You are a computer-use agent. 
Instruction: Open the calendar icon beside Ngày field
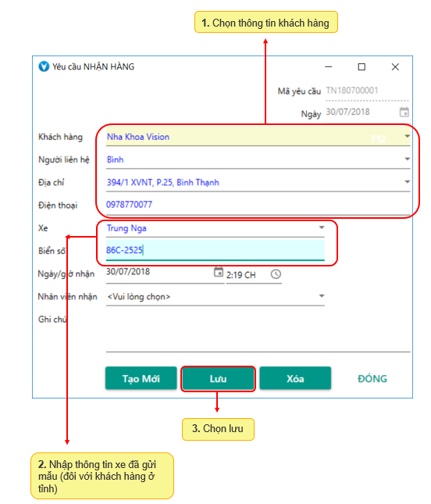(x=404, y=113)
